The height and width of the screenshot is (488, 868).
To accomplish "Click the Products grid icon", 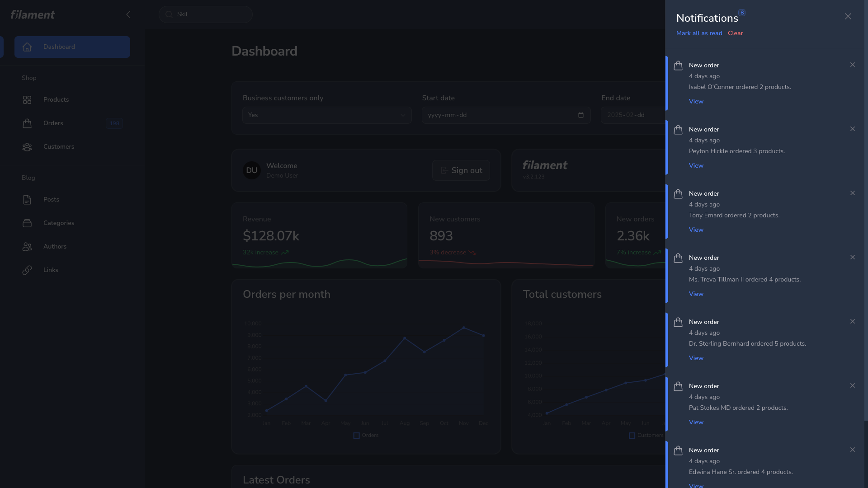I will point(27,100).
